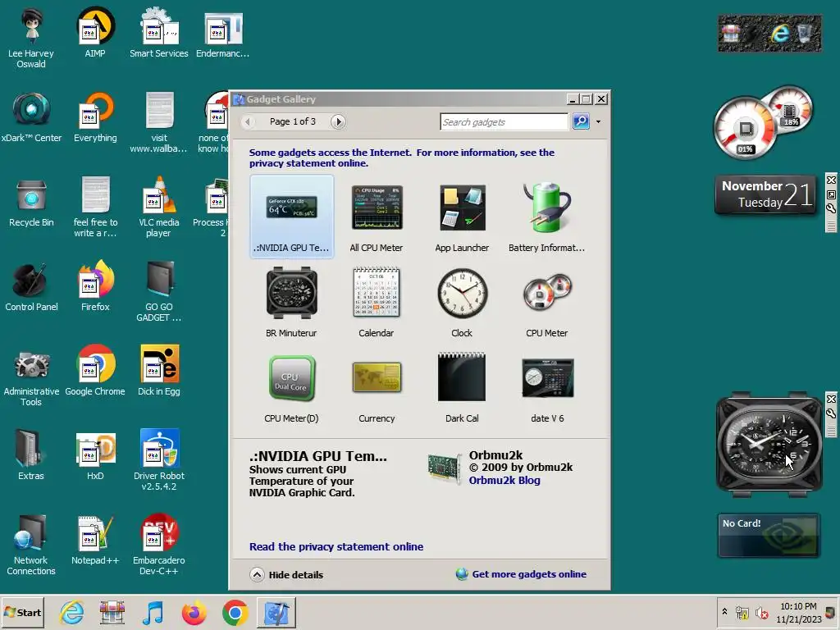This screenshot has height=630, width=840.
Task: Click the Search gadgets input field
Action: [x=504, y=122]
